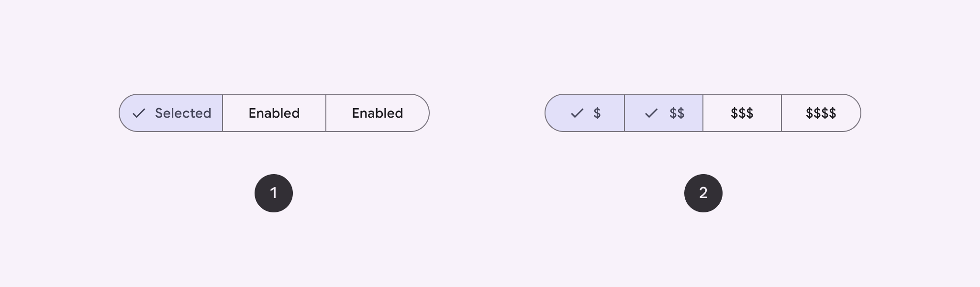Click the Selected segment label text
Screen dimensions: 980x287
tap(182, 113)
